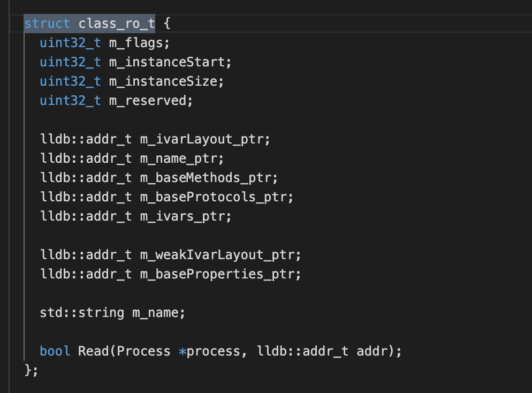Click the bool return type
Image resolution: width=532 pixels, height=393 pixels.
click(x=55, y=351)
